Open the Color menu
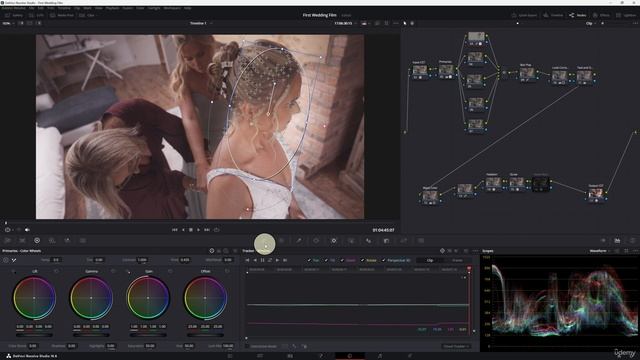Image resolution: width=640 pixels, height=360 pixels. 140,8
